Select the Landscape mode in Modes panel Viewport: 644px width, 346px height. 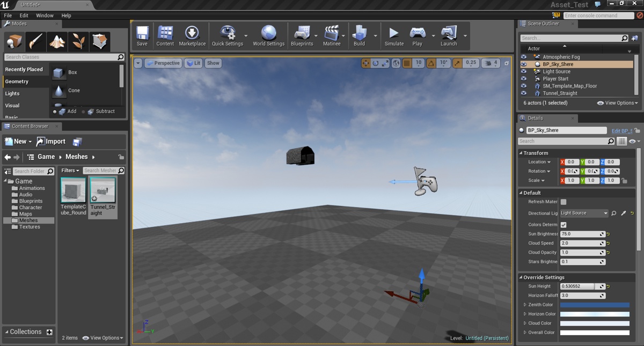click(x=57, y=40)
